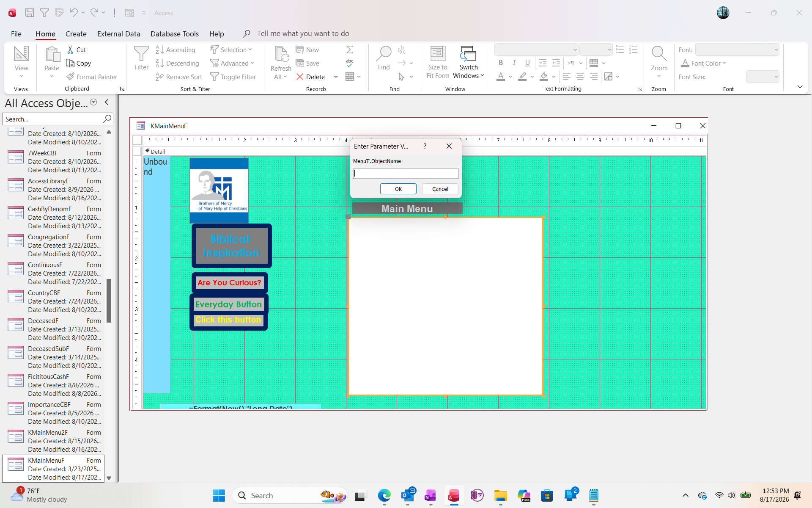
Task: Open the Help ribbon tab
Action: coord(217,34)
